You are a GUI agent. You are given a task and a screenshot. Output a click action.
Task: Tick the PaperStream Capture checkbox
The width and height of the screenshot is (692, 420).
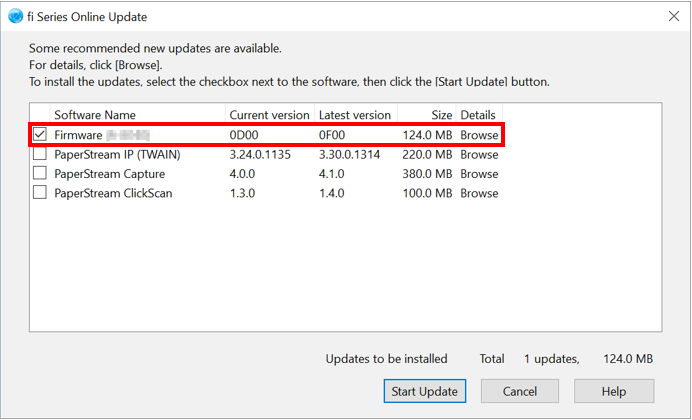40,173
